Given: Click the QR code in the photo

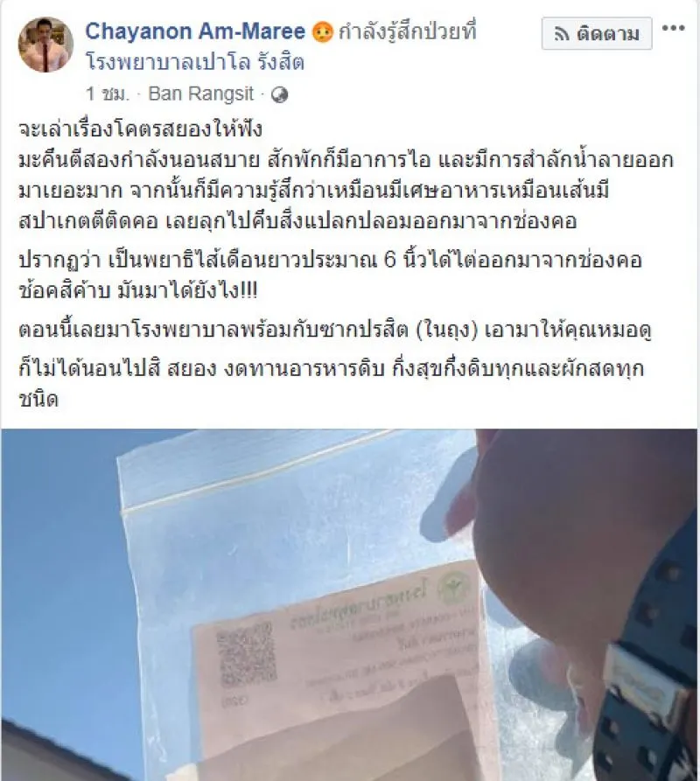Looking at the screenshot, I should click(x=247, y=654).
